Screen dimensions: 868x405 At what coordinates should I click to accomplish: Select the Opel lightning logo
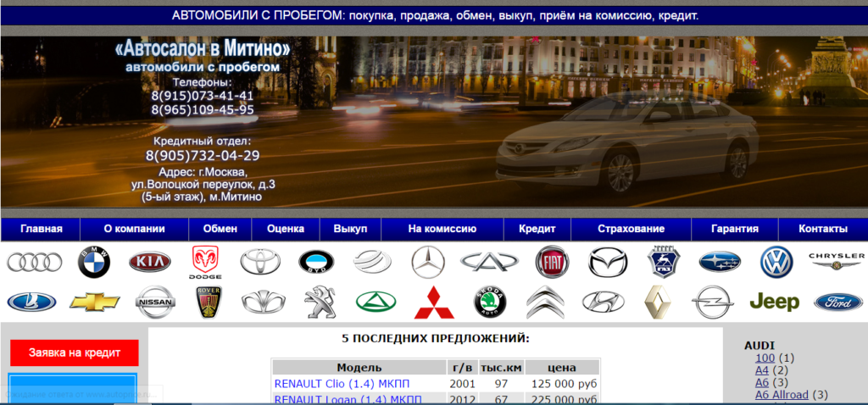[713, 302]
